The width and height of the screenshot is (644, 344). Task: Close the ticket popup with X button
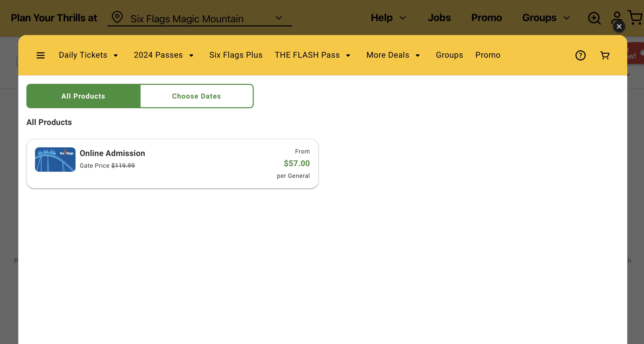click(619, 26)
